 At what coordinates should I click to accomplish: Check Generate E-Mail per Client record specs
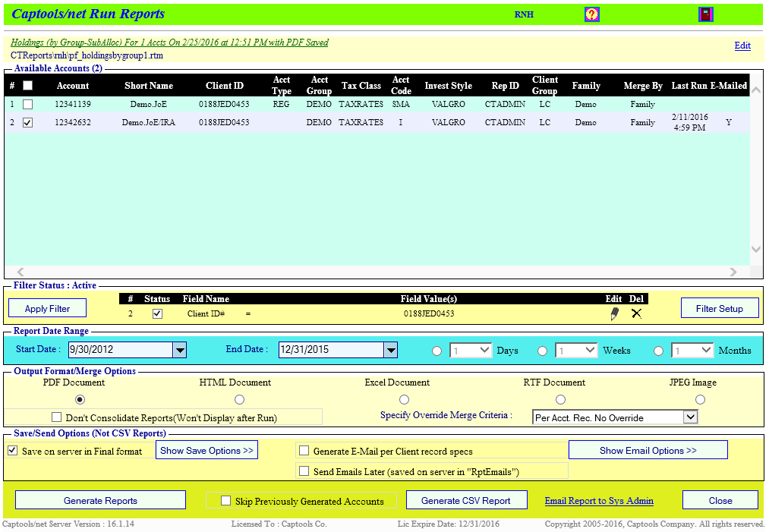tap(304, 449)
